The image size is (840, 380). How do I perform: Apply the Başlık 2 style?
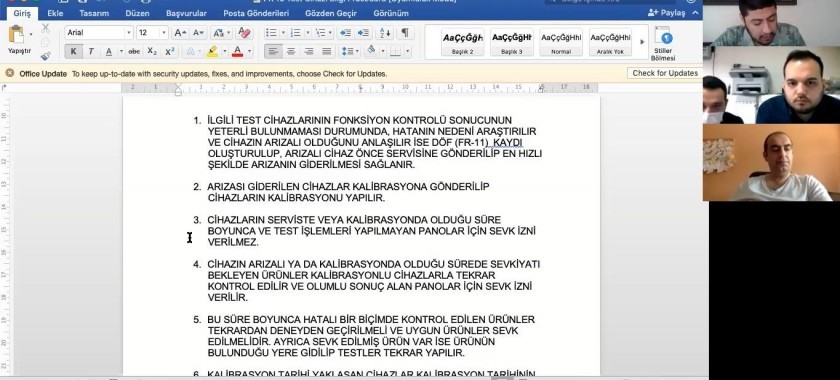(x=463, y=43)
